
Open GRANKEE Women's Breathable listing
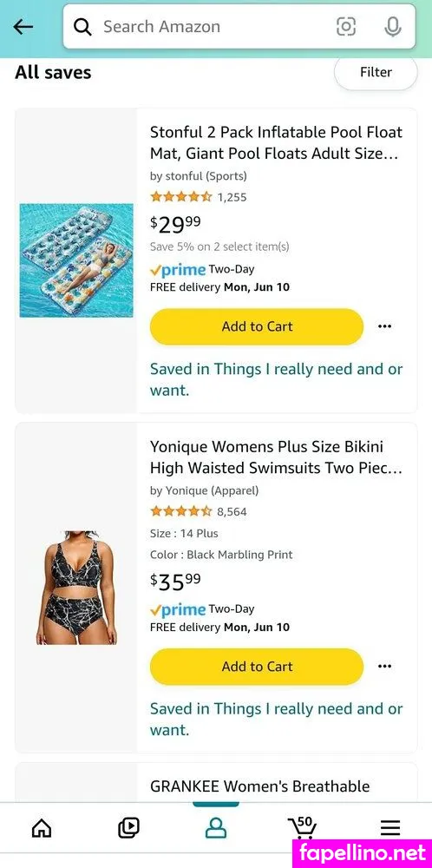(x=260, y=786)
